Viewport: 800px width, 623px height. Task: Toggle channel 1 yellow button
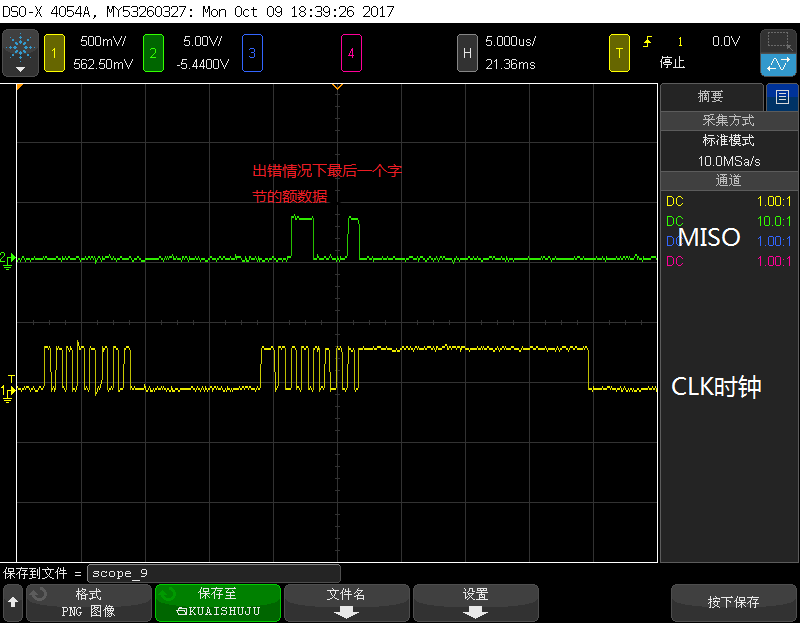pos(54,53)
